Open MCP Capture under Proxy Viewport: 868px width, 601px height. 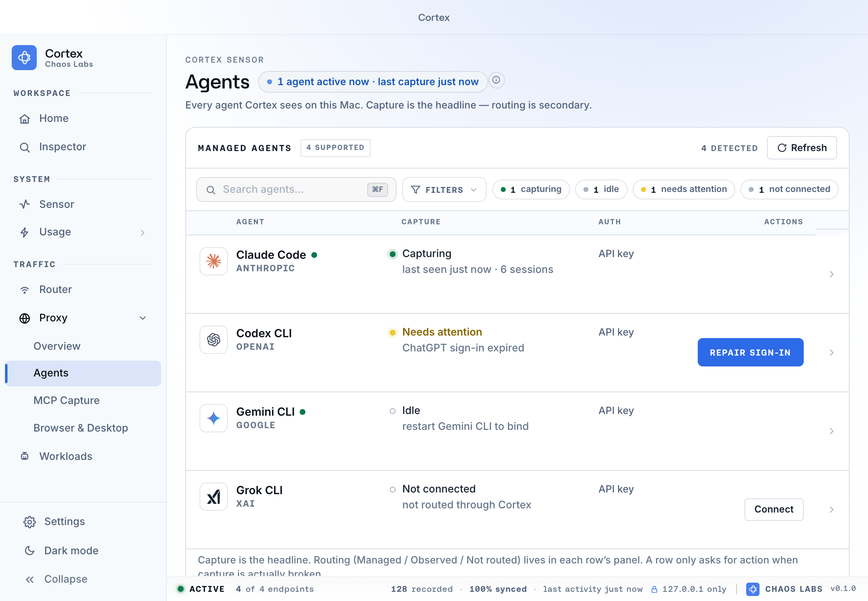point(83,401)
